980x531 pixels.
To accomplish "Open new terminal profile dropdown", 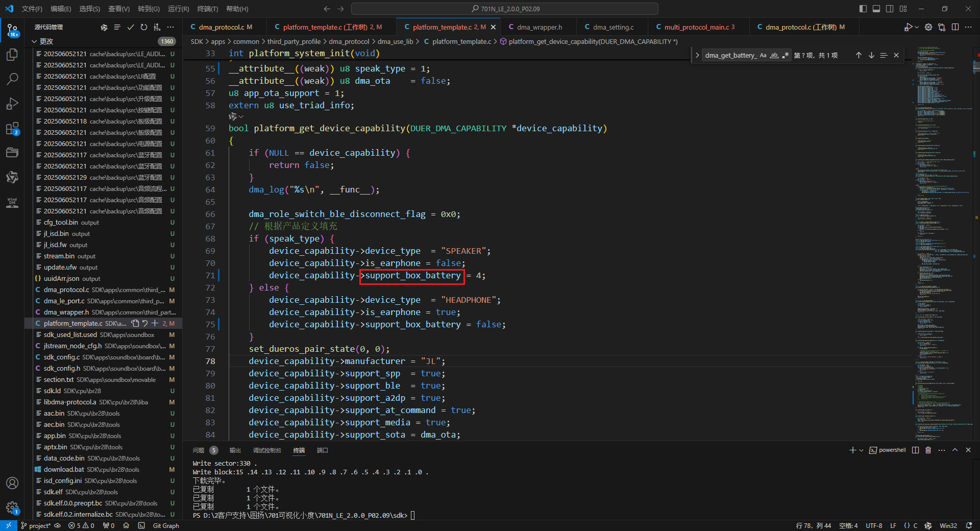I will click(862, 450).
